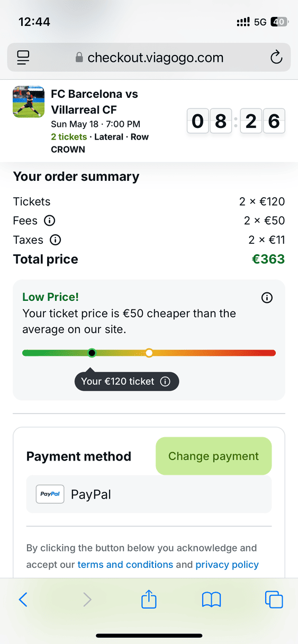This screenshot has height=644, width=298.
Task: Show open tabs in Safari
Action: tap(274, 599)
